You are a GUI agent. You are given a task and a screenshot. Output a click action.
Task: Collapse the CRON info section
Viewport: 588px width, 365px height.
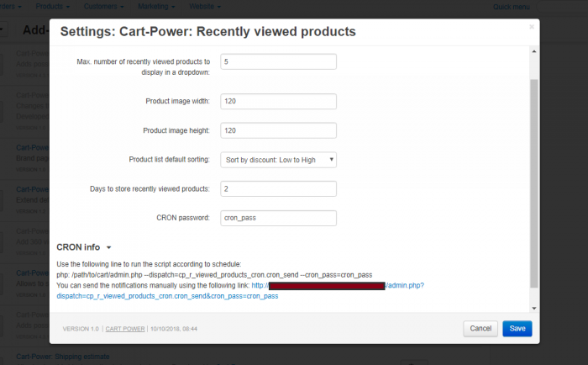[x=84, y=247]
